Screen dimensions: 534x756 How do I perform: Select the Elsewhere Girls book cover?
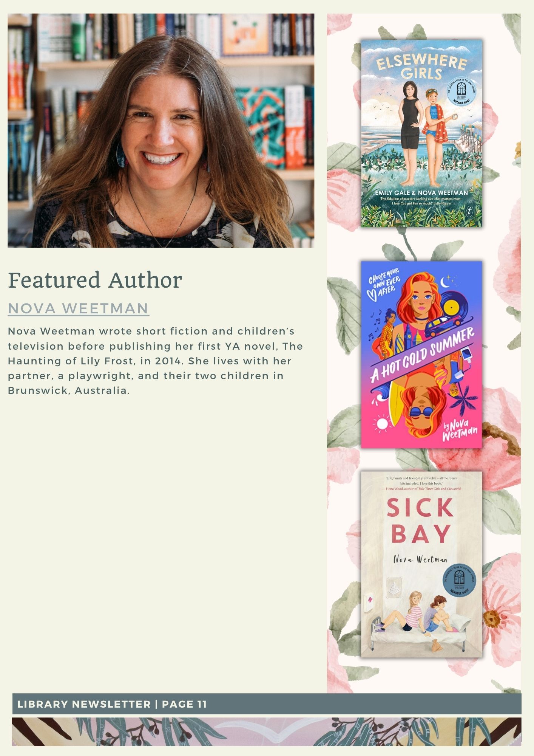(421, 133)
